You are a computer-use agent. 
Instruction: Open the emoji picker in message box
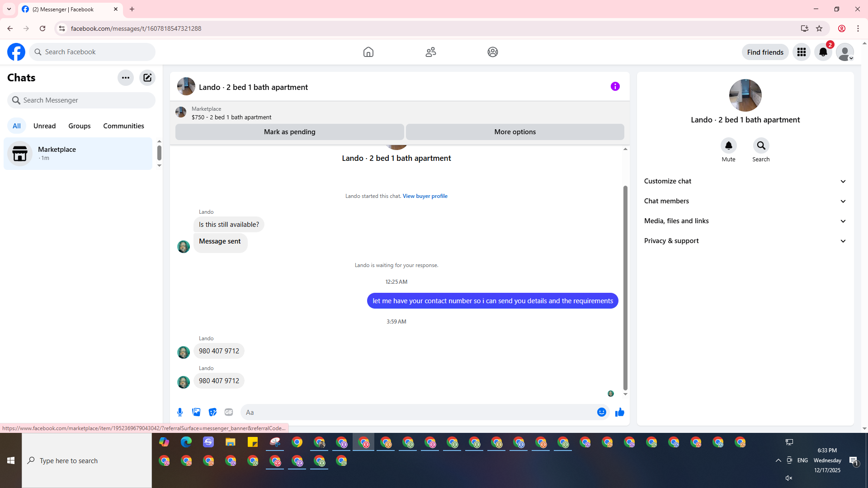click(601, 412)
